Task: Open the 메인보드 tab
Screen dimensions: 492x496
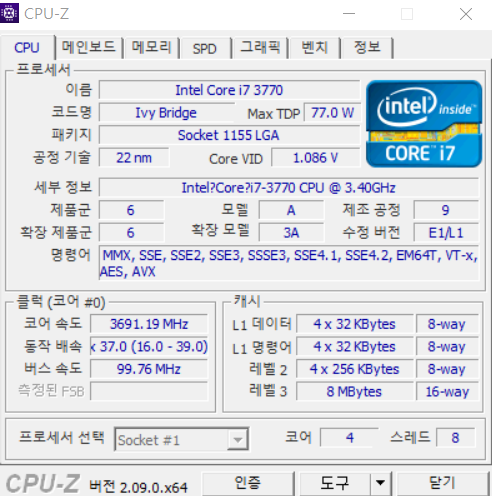Action: point(89,47)
